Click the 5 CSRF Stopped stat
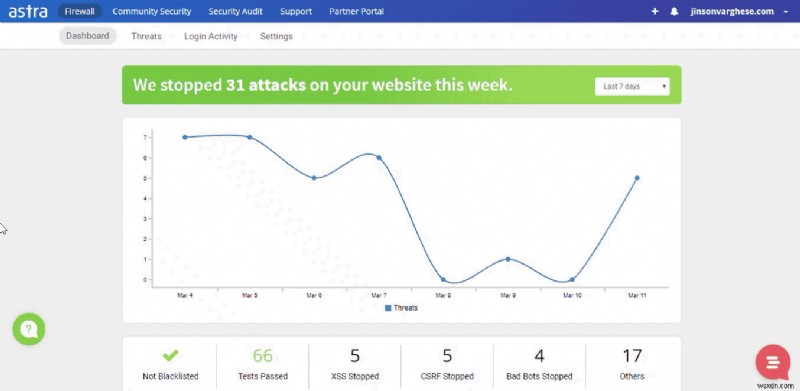The height and width of the screenshot is (391, 800). [x=447, y=364]
